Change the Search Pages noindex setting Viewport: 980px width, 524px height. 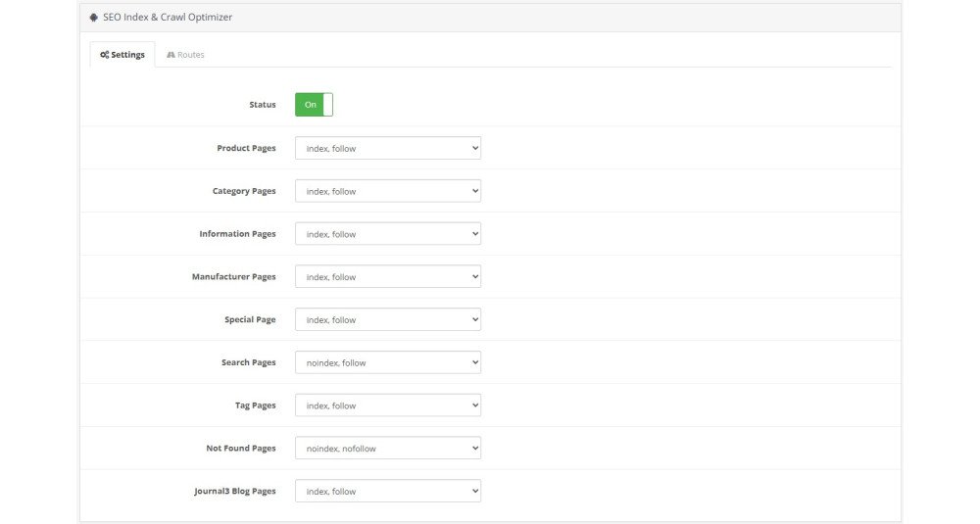387,362
